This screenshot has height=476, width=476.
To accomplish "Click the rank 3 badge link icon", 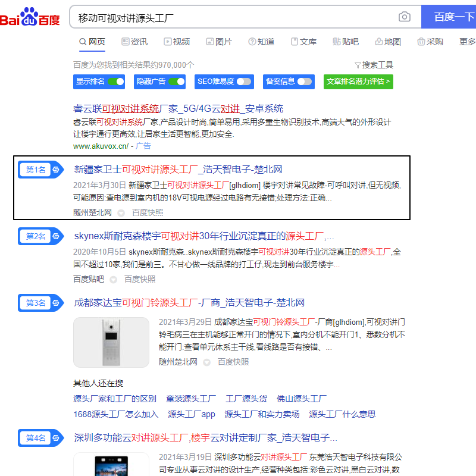I will tap(56, 303).
